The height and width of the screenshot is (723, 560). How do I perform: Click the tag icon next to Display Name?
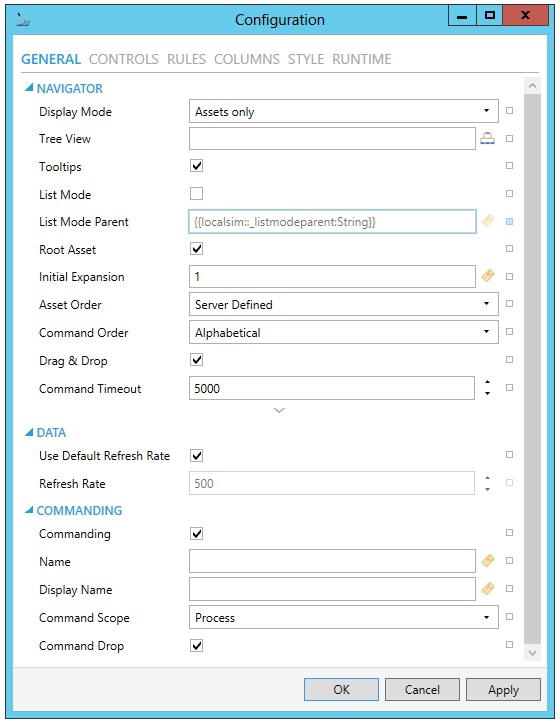[488, 588]
